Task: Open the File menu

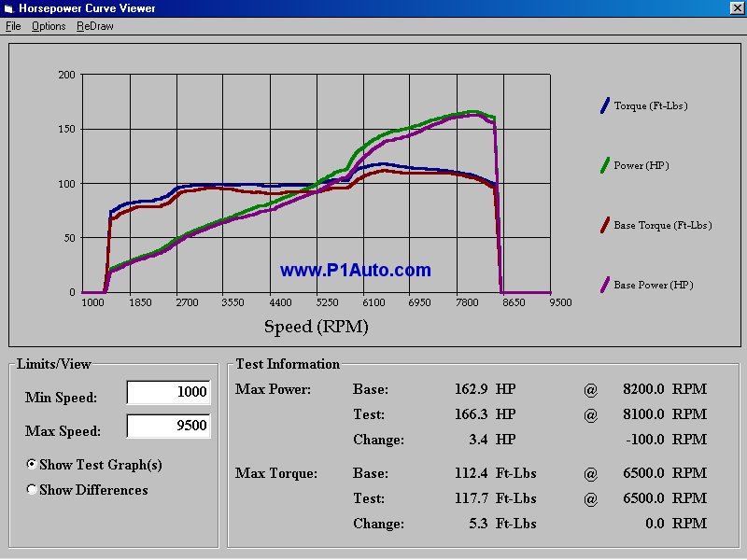Action: (x=13, y=26)
